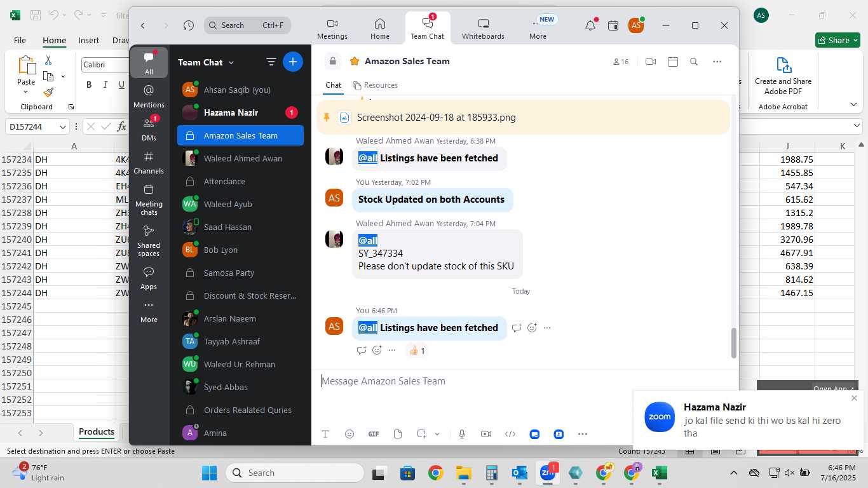Image resolution: width=868 pixels, height=488 pixels.
Task: Open Mentions in the sidebar
Action: point(149,96)
